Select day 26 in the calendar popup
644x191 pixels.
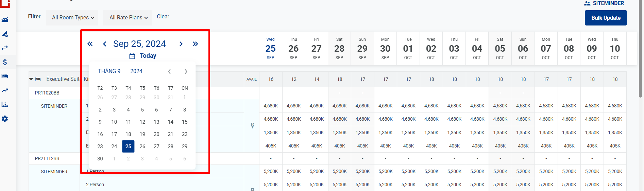tap(142, 146)
